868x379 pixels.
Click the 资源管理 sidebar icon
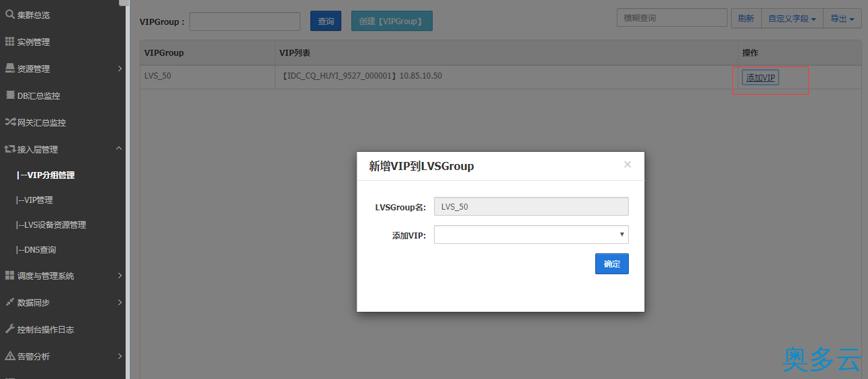tap(10, 69)
